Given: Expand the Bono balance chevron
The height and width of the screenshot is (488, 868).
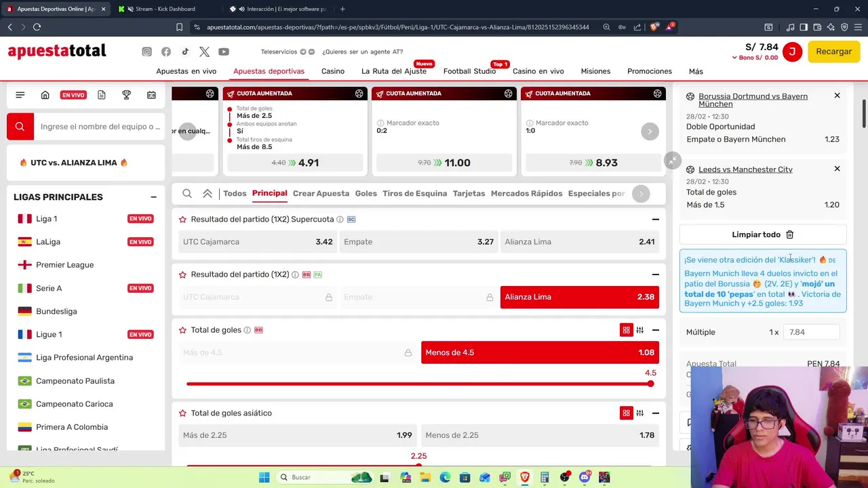Looking at the screenshot, I should click(x=734, y=58).
